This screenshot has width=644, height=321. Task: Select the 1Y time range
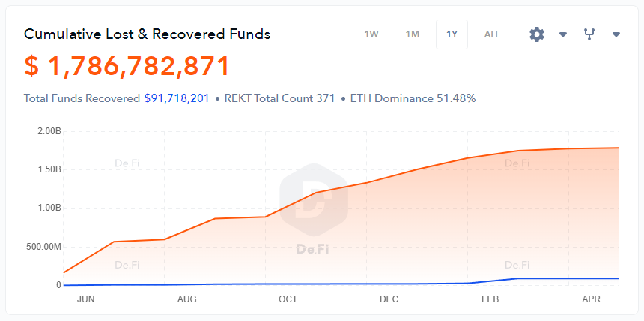click(x=452, y=34)
